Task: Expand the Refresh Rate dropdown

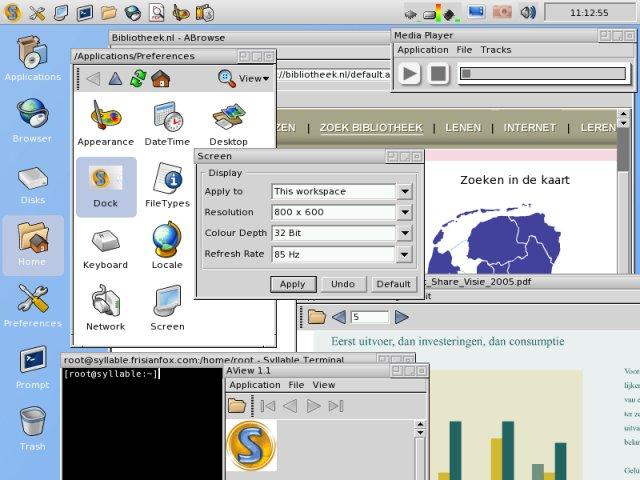Action: (x=404, y=254)
